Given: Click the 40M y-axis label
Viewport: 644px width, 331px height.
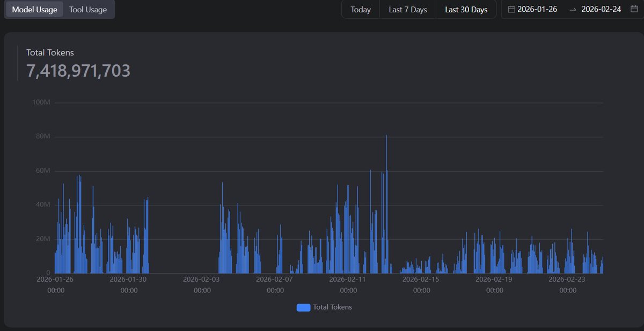Looking at the screenshot, I should [43, 205].
